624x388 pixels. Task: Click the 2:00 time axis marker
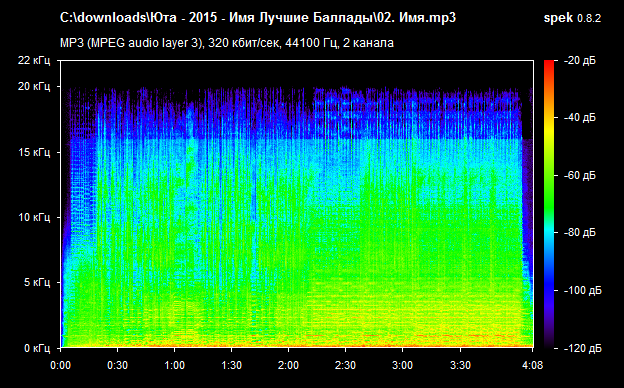[289, 365]
